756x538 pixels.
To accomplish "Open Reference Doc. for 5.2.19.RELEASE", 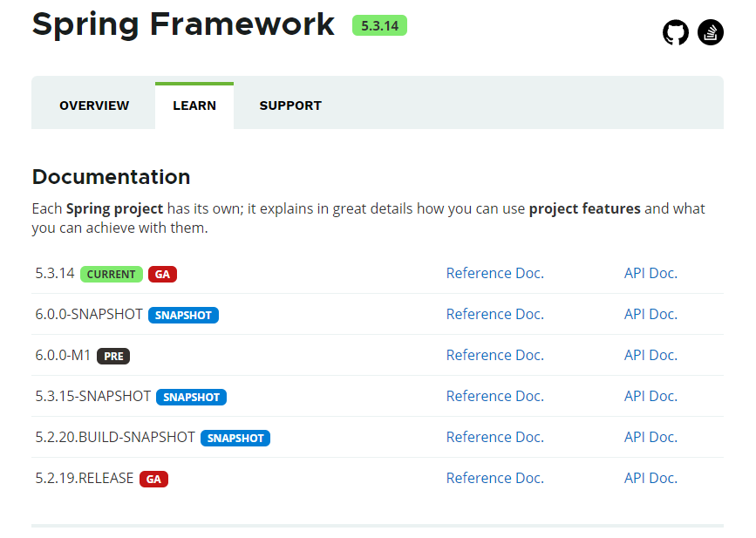I will pyautogui.click(x=494, y=478).
